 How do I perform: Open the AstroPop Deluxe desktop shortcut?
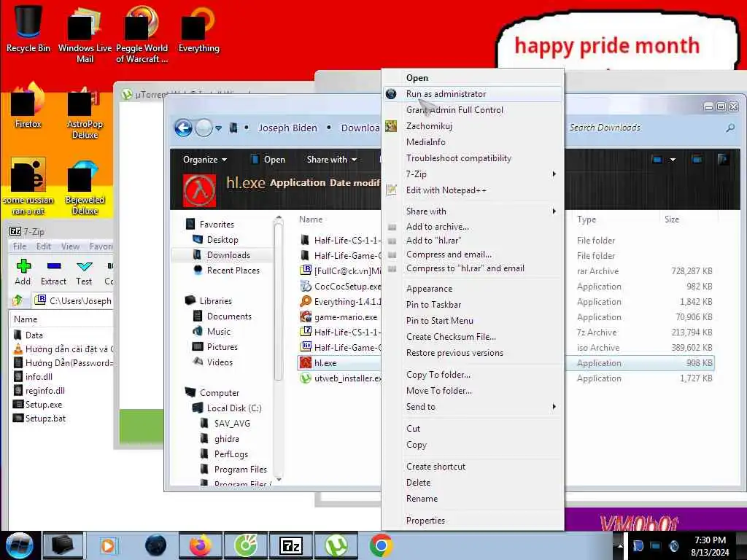click(x=85, y=112)
